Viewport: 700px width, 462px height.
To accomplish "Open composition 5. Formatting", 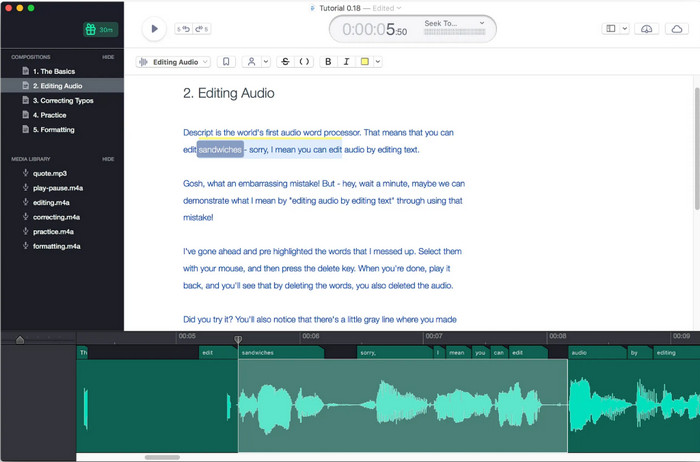I will click(62, 130).
